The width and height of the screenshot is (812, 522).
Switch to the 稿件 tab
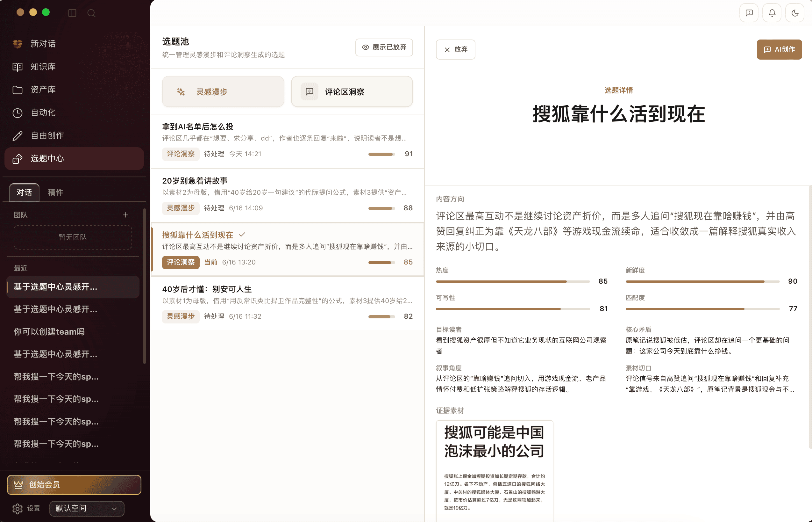click(55, 192)
